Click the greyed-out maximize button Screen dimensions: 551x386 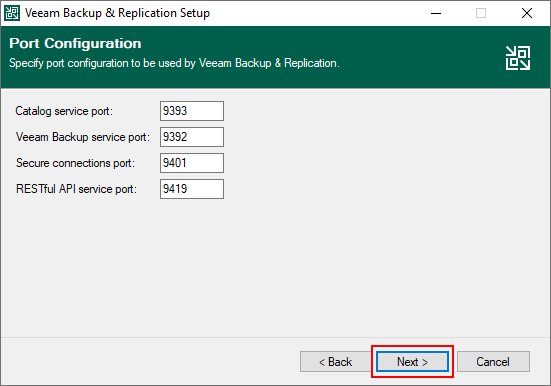pyautogui.click(x=481, y=13)
